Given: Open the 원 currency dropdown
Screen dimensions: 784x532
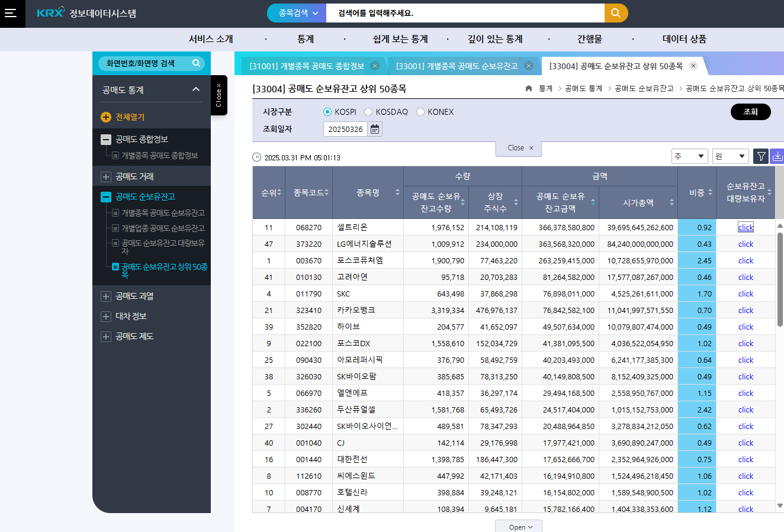Looking at the screenshot, I should pyautogui.click(x=731, y=156).
